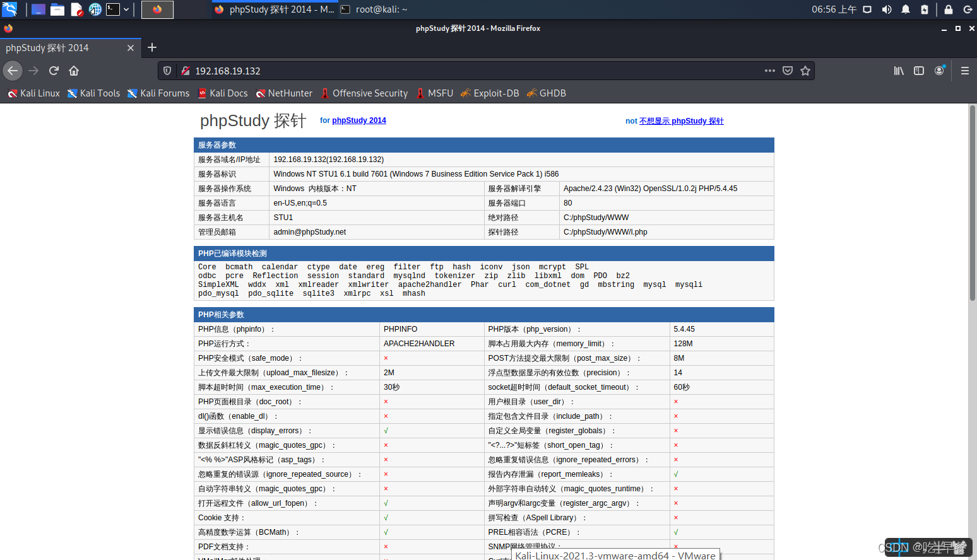Select the Firefox workspace thumbnail in panel

[157, 9]
